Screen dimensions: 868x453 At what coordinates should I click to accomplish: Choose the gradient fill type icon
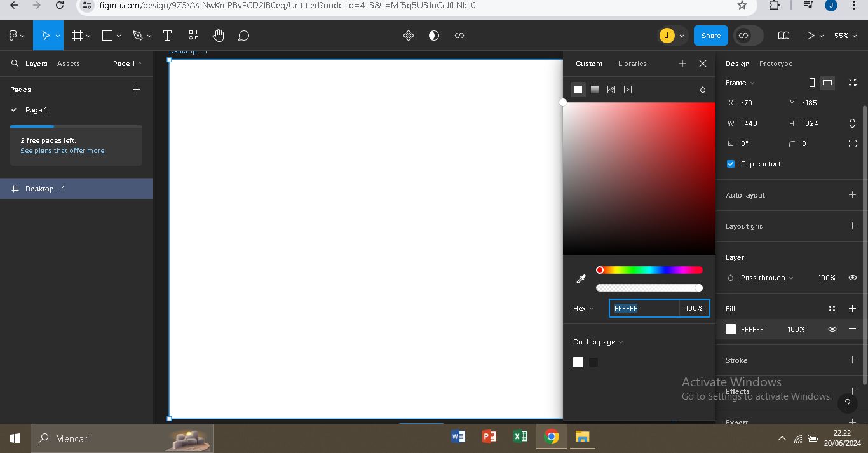click(595, 90)
